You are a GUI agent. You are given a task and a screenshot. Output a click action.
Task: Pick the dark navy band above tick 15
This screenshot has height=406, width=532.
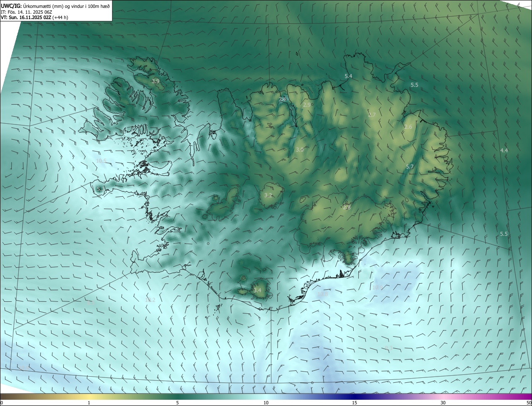click(355, 396)
